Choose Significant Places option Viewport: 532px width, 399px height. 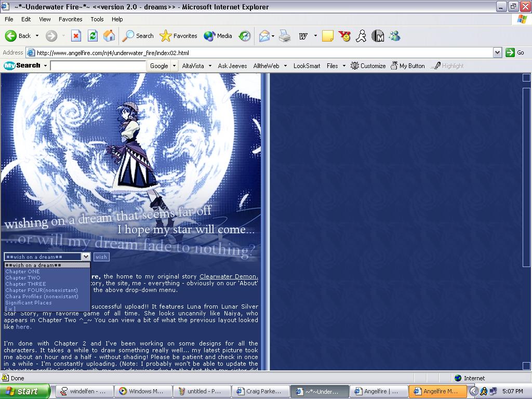point(47,303)
